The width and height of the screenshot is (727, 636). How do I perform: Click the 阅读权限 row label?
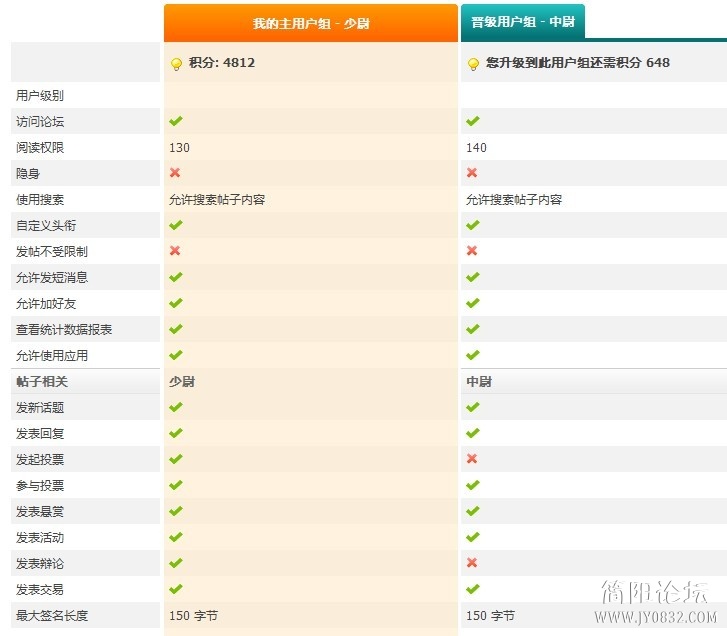click(x=40, y=147)
